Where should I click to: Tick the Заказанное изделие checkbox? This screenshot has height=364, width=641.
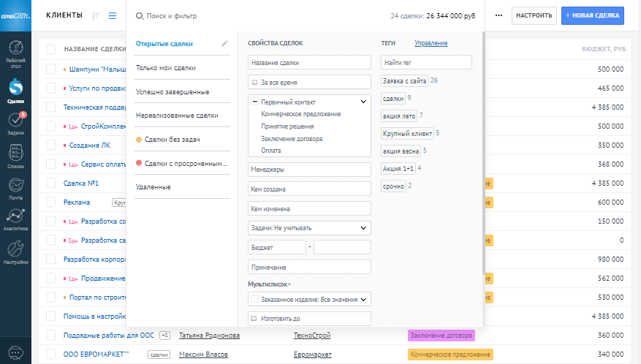click(x=254, y=299)
